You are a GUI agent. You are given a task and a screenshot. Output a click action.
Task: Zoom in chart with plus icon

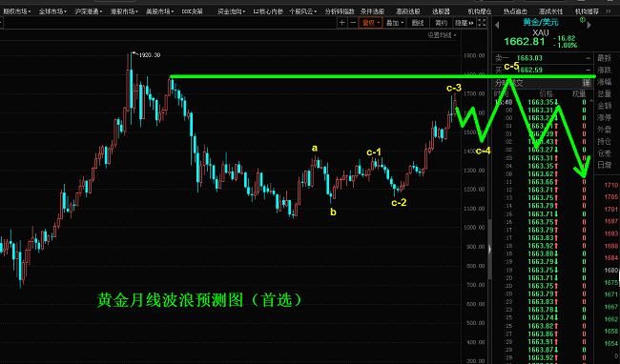click(342, 23)
